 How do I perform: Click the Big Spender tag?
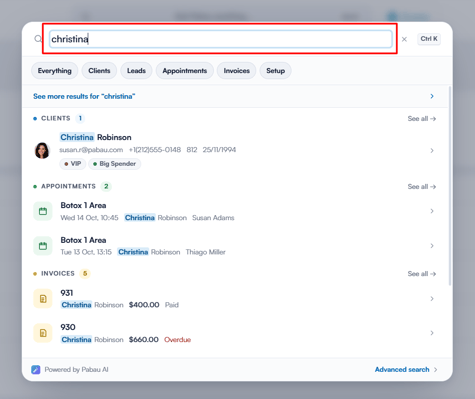[x=114, y=164]
